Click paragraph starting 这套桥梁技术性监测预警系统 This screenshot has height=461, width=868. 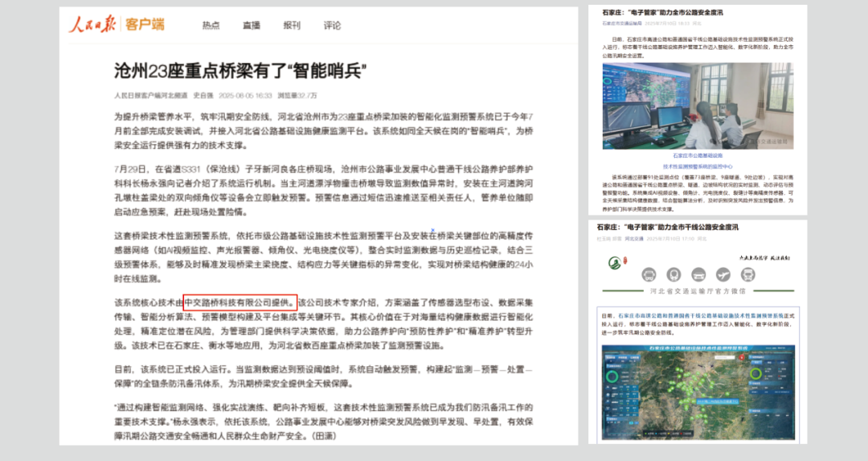pos(323,257)
